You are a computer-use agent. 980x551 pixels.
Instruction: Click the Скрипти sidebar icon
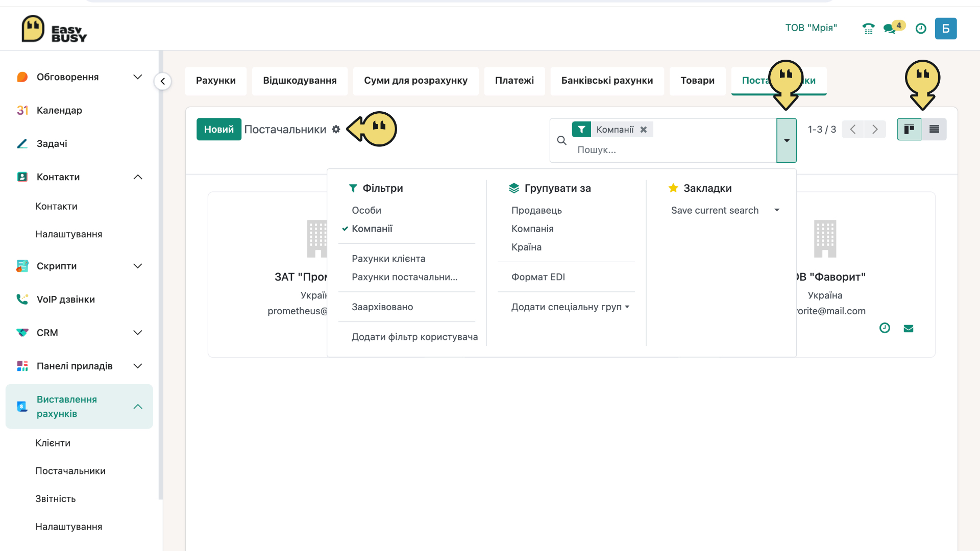click(22, 266)
